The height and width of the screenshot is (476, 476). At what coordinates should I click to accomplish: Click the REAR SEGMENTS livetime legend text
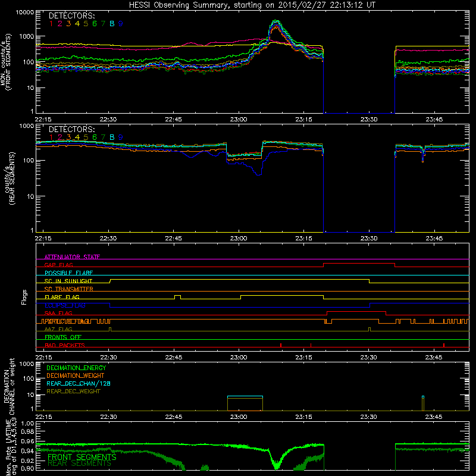click(x=79, y=464)
